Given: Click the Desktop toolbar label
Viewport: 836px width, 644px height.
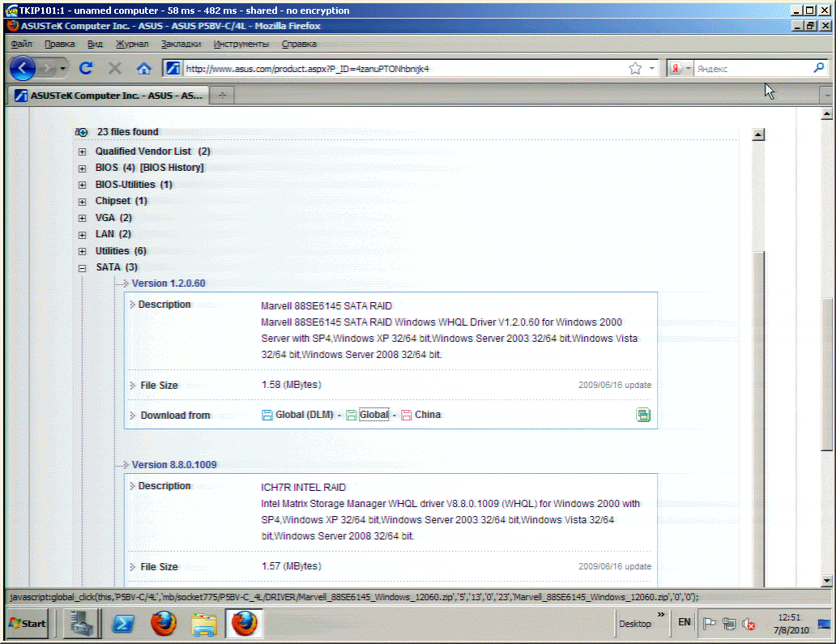Looking at the screenshot, I should click(634, 623).
